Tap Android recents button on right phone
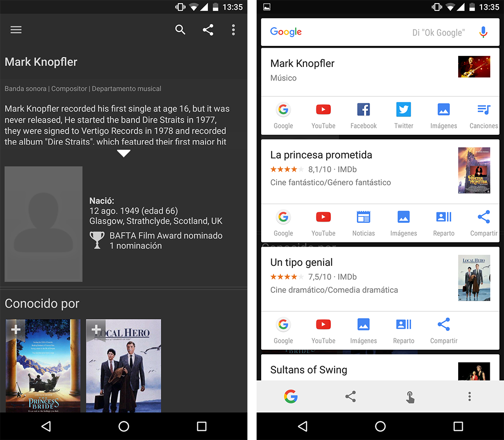This screenshot has height=440, width=504. 458,427
